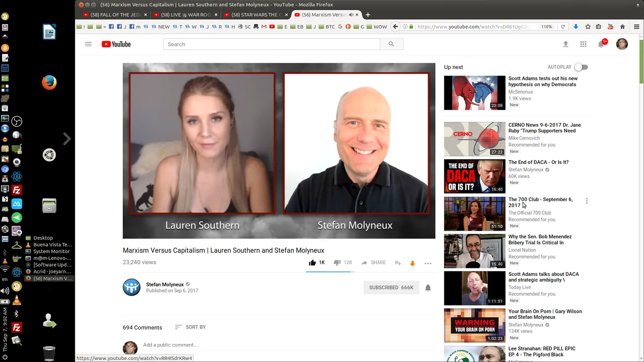Image resolution: width=644 pixels, height=362 pixels.
Task: Open the LibreOffice Writer desktop icon
Action: click(49, 32)
